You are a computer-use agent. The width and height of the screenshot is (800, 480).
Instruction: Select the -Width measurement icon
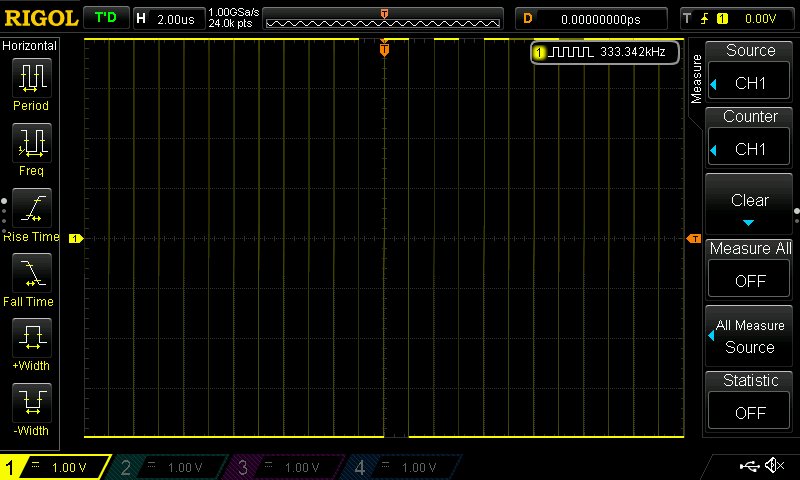31,402
